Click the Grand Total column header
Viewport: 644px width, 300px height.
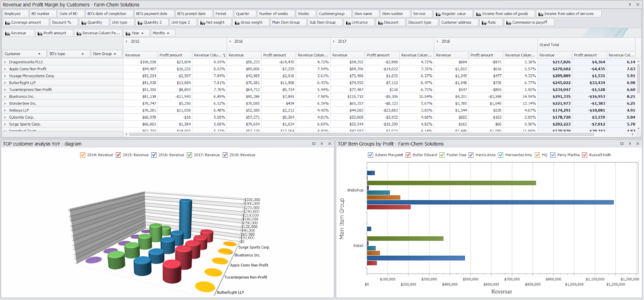tap(586, 45)
